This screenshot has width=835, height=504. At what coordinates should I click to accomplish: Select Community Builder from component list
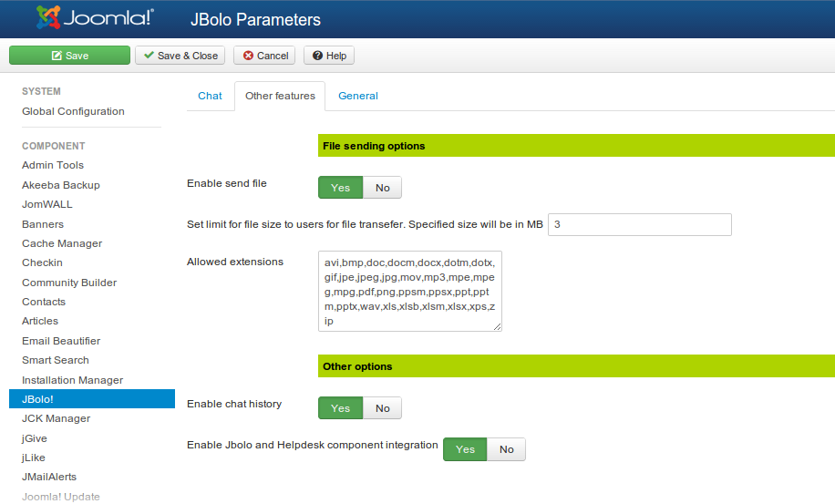click(x=69, y=283)
